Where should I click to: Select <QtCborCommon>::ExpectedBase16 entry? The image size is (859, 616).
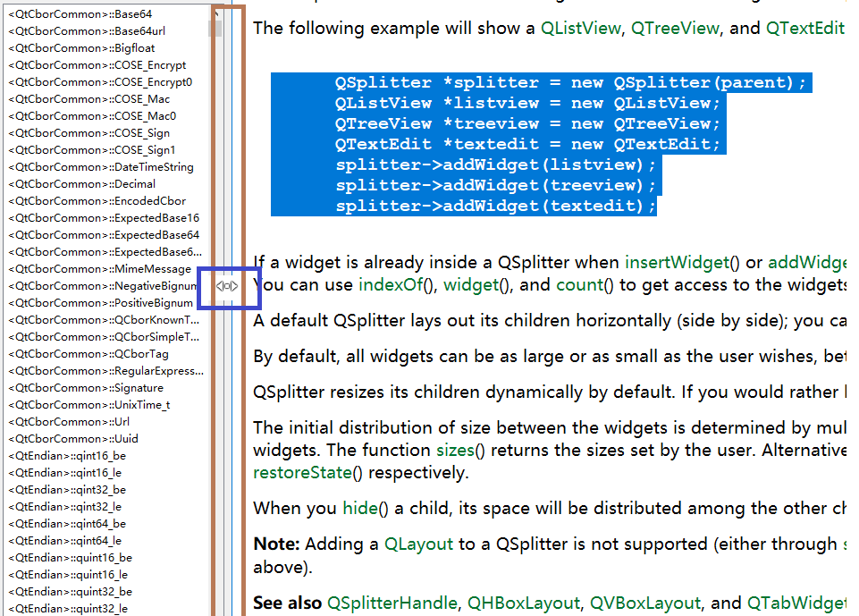pyautogui.click(x=104, y=218)
